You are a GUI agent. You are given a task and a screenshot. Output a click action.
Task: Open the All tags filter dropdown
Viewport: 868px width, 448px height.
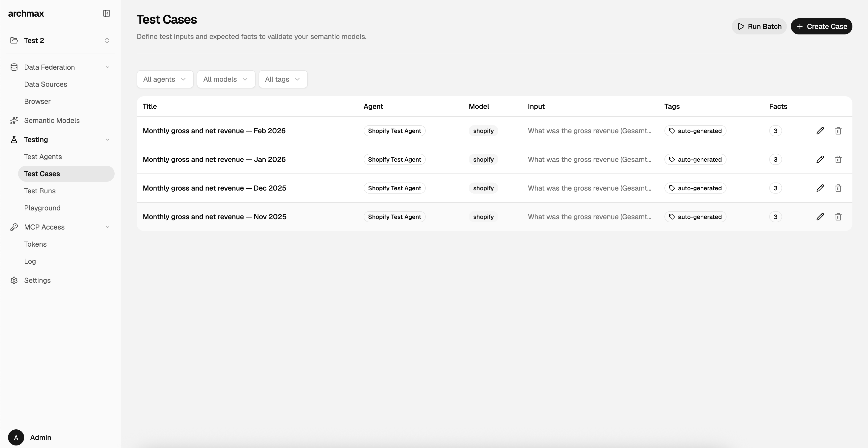tap(283, 79)
